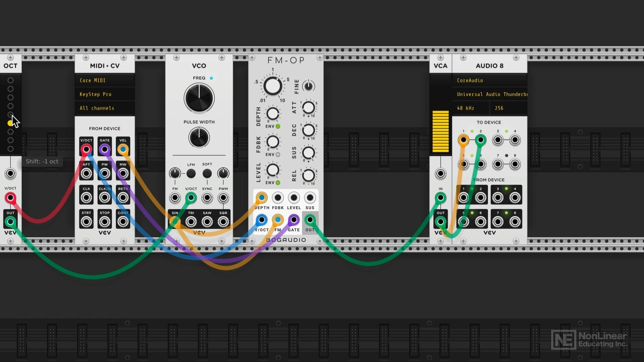This screenshot has height=362, width=644.
Task: Click FROM DEVICE port 8 on AUDIO 8
Action: tap(515, 222)
